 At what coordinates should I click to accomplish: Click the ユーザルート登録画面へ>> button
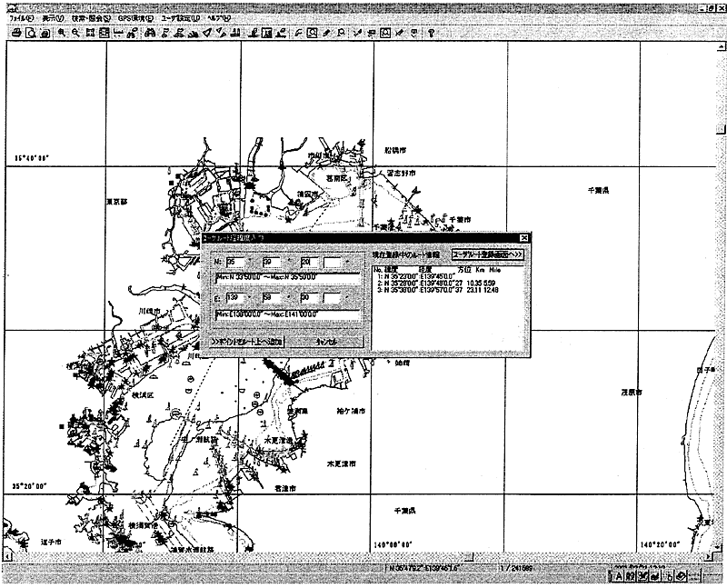pyautogui.click(x=488, y=254)
